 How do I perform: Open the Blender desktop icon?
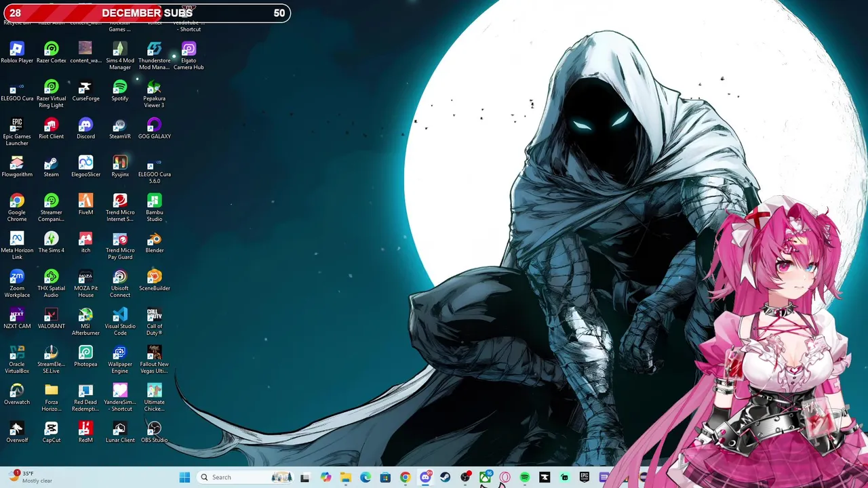[155, 243]
